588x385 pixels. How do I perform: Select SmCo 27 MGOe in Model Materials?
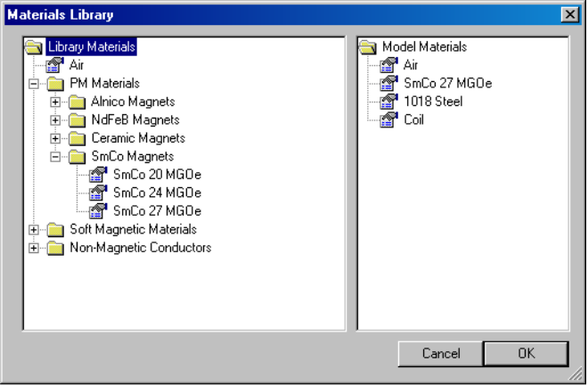pos(448,83)
